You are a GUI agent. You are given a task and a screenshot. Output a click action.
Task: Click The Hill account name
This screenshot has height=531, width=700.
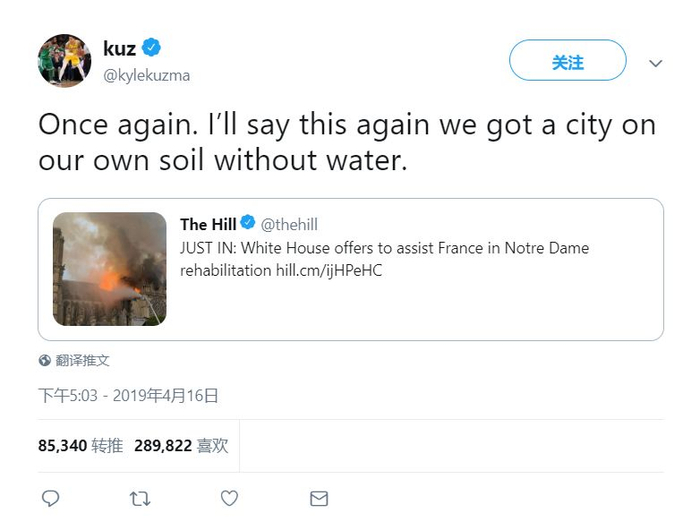(208, 224)
